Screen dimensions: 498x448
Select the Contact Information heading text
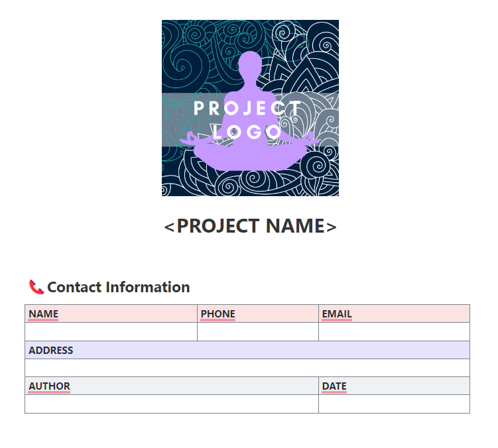coord(119,287)
